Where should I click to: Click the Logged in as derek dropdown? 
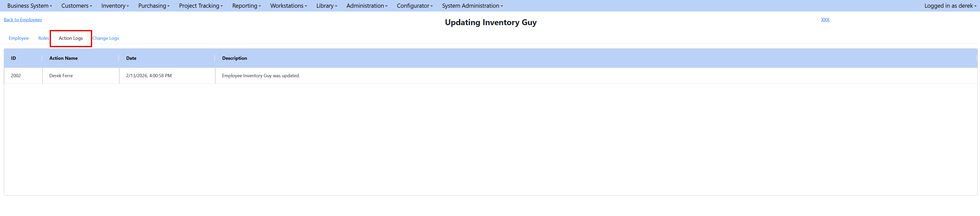[x=950, y=6]
